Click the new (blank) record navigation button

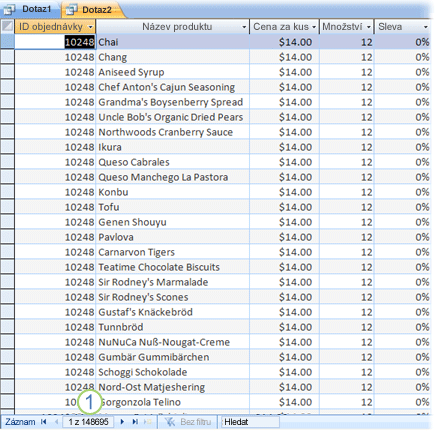[148, 422]
